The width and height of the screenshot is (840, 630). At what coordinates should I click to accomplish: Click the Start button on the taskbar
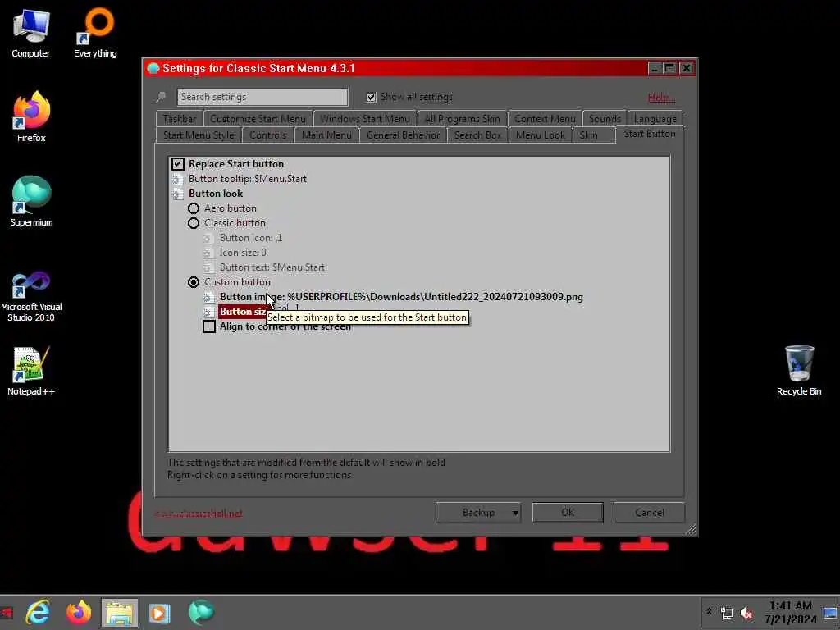[x=7, y=612]
